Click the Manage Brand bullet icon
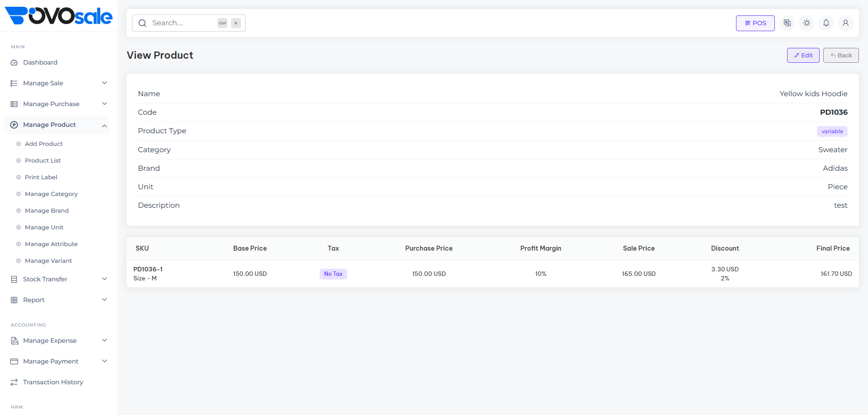 [19, 211]
